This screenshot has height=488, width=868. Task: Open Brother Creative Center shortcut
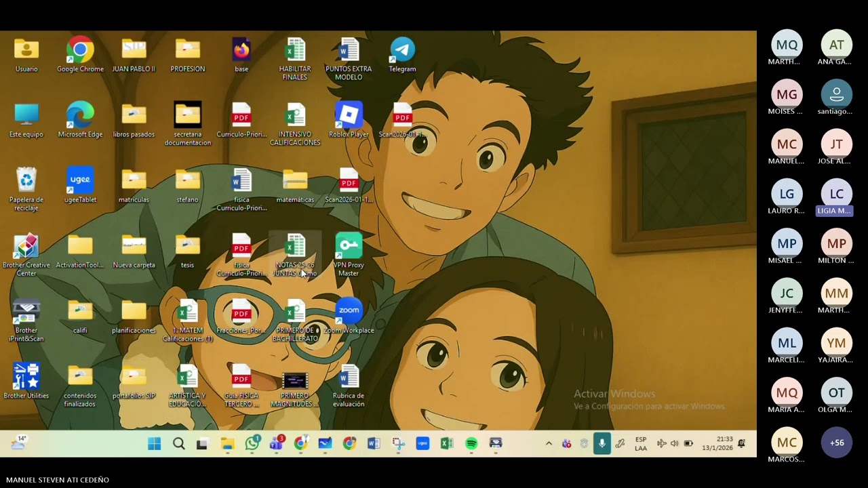[x=26, y=255]
